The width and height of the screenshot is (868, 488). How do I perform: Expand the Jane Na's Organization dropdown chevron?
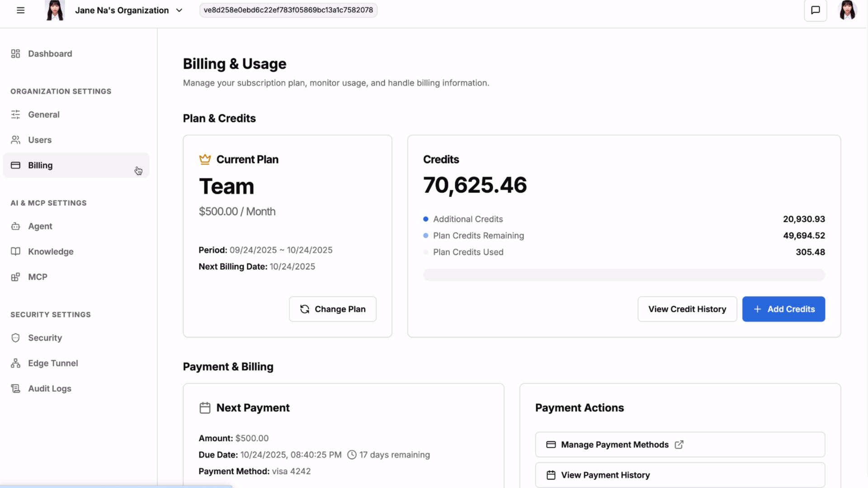tap(179, 10)
